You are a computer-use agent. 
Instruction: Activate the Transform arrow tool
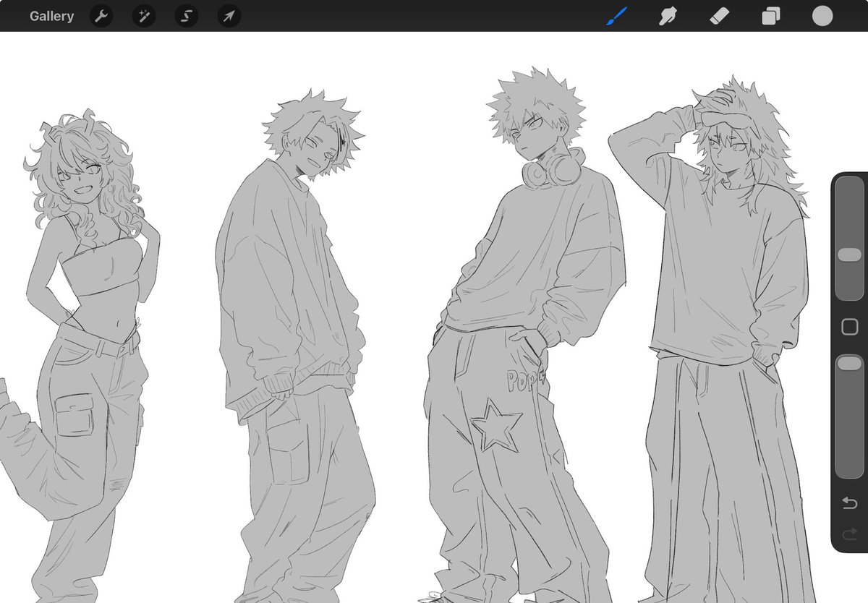229,16
